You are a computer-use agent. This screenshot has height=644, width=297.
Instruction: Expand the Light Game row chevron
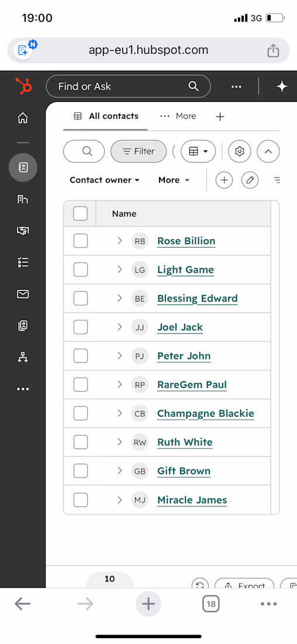point(120,269)
